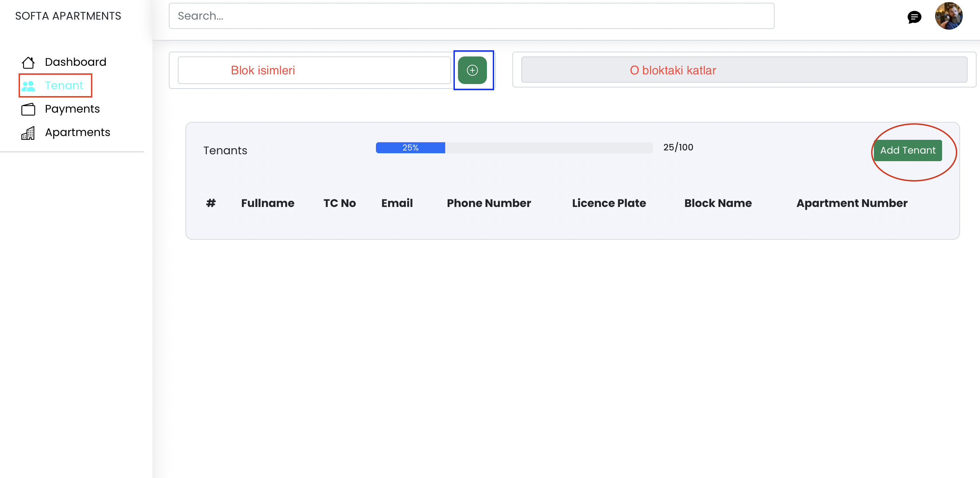Select the Payments menu item
Viewport: 980px width, 478px height.
(x=72, y=109)
